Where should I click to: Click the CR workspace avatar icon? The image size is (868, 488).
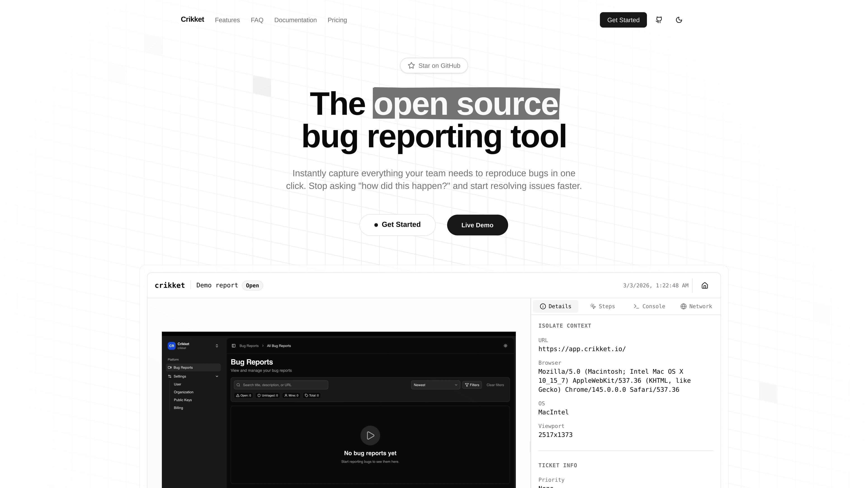click(x=172, y=346)
